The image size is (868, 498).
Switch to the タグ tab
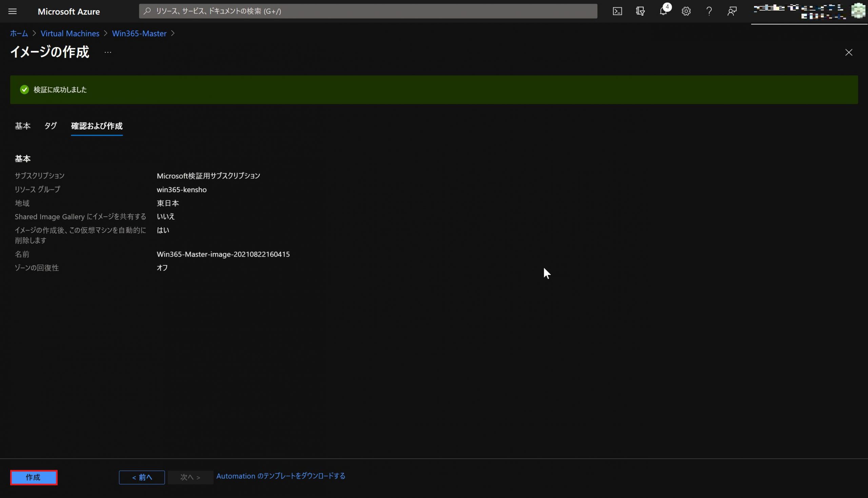51,126
